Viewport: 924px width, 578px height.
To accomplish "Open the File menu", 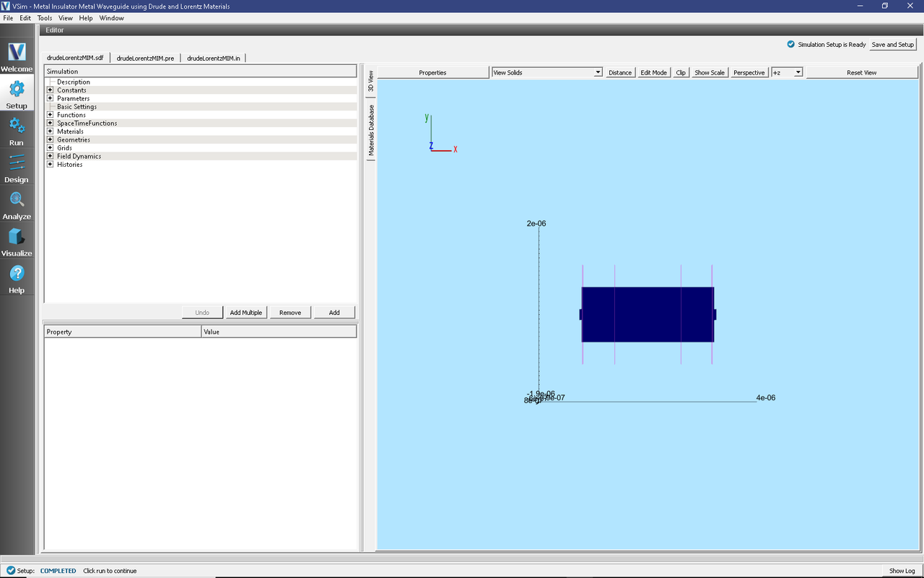I will point(8,18).
